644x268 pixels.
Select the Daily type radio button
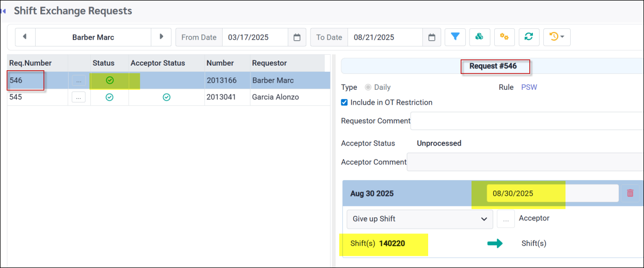tap(368, 87)
